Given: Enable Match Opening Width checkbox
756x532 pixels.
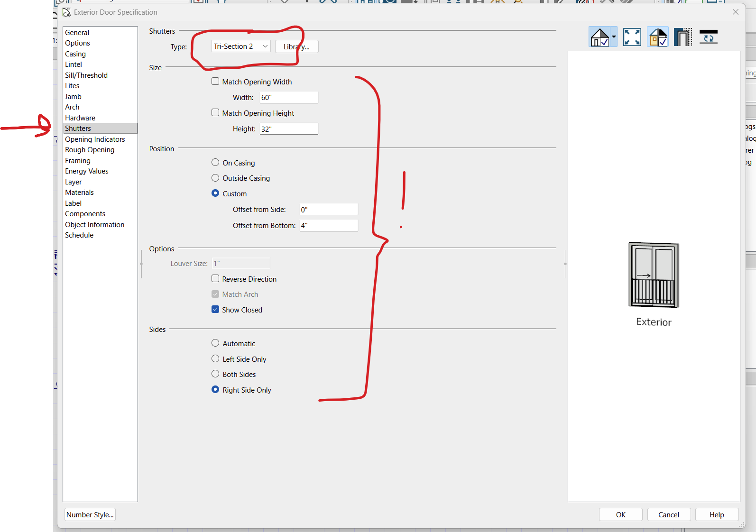Looking at the screenshot, I should (x=215, y=82).
